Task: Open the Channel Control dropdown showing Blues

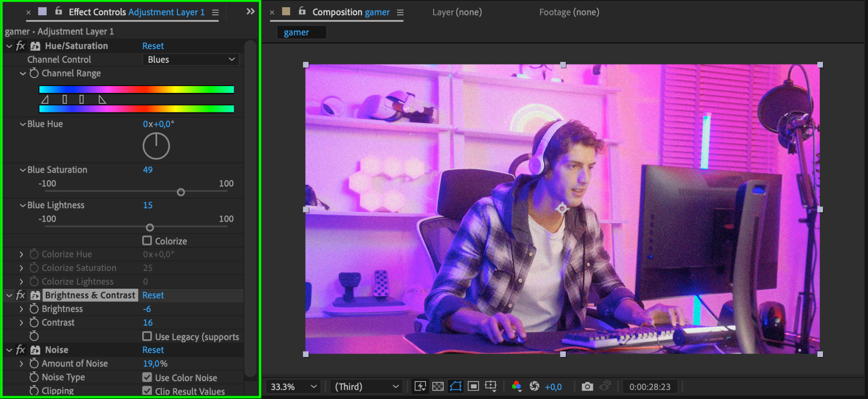Action: coord(191,59)
